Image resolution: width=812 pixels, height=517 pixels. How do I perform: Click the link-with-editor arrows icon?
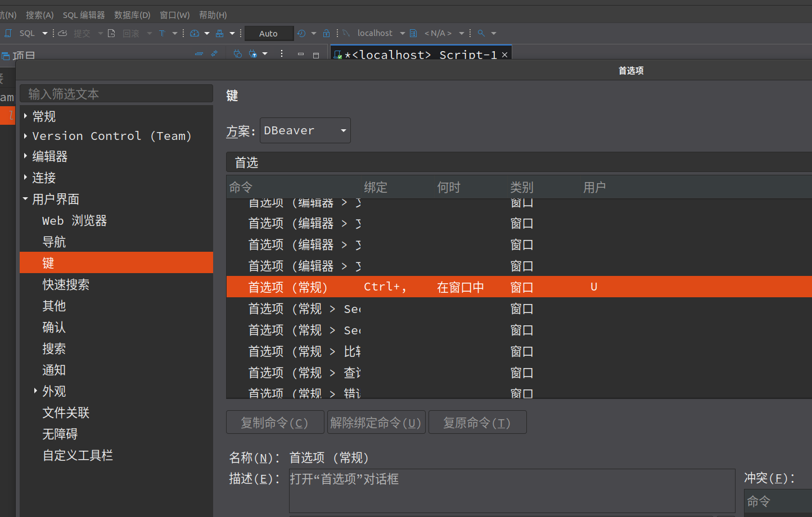(214, 53)
